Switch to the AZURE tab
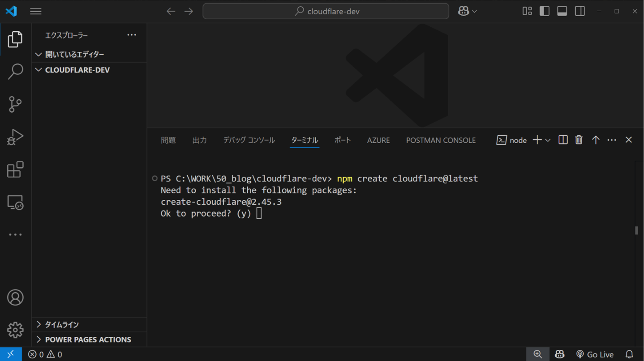Screen dimensions: 644x361 tap(378, 140)
